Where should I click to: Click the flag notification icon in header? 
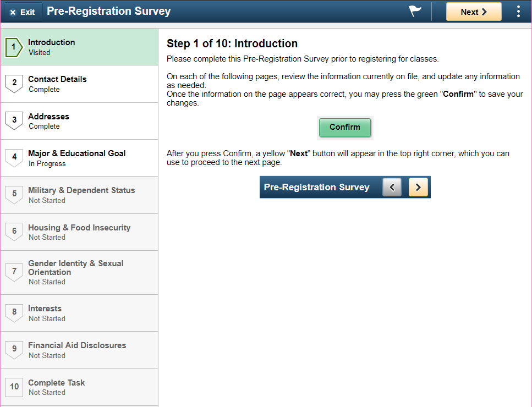point(415,12)
